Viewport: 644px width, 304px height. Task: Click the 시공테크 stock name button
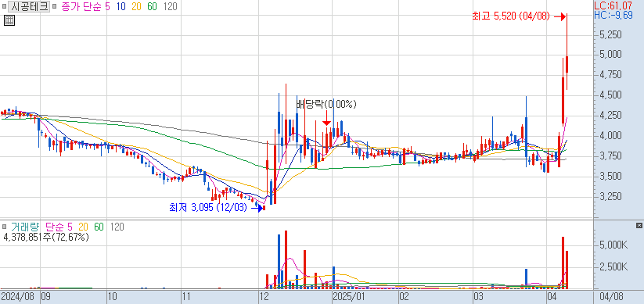click(29, 7)
